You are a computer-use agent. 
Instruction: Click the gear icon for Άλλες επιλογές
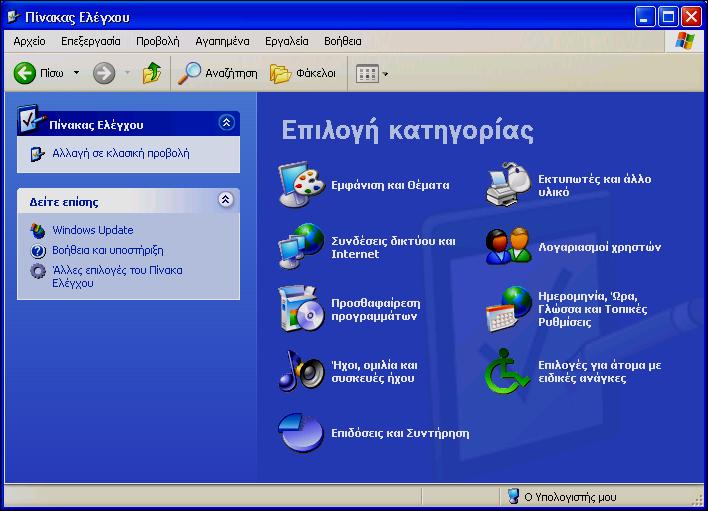click(38, 271)
